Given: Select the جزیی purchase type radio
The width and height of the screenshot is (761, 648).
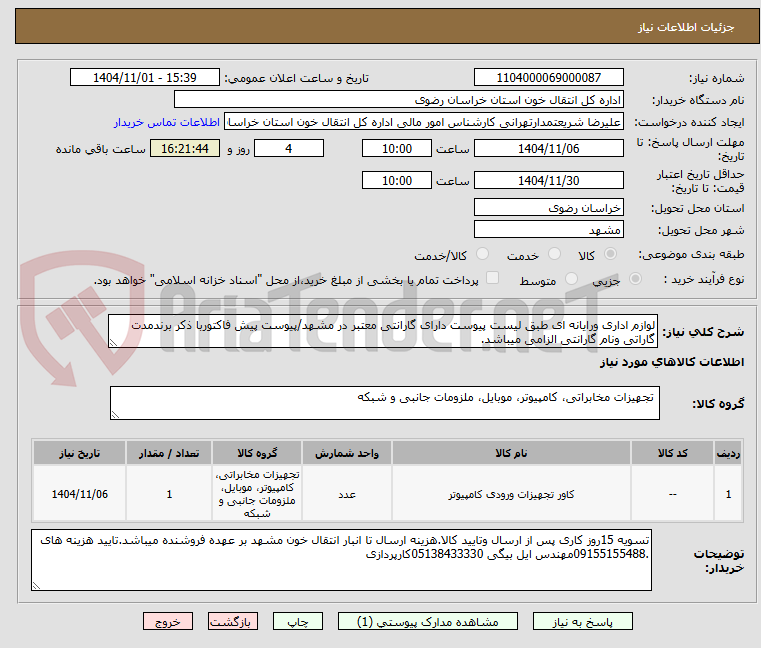Looking at the screenshot, I should pos(635,279).
